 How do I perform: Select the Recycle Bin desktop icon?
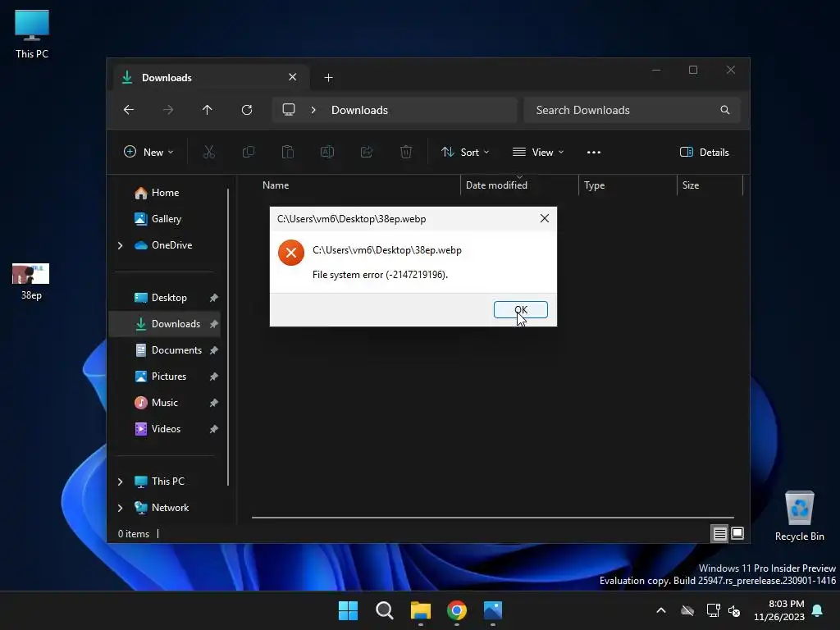click(x=799, y=516)
